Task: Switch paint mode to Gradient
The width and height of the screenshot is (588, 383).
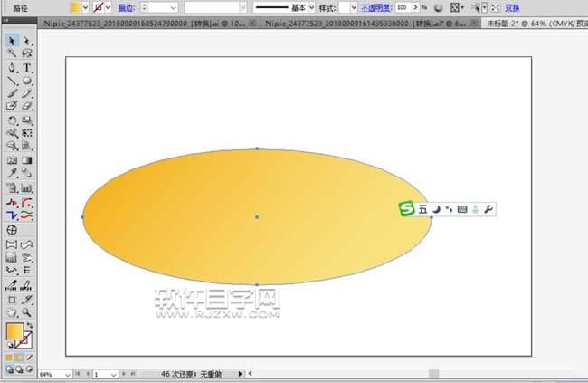Action: (19, 358)
